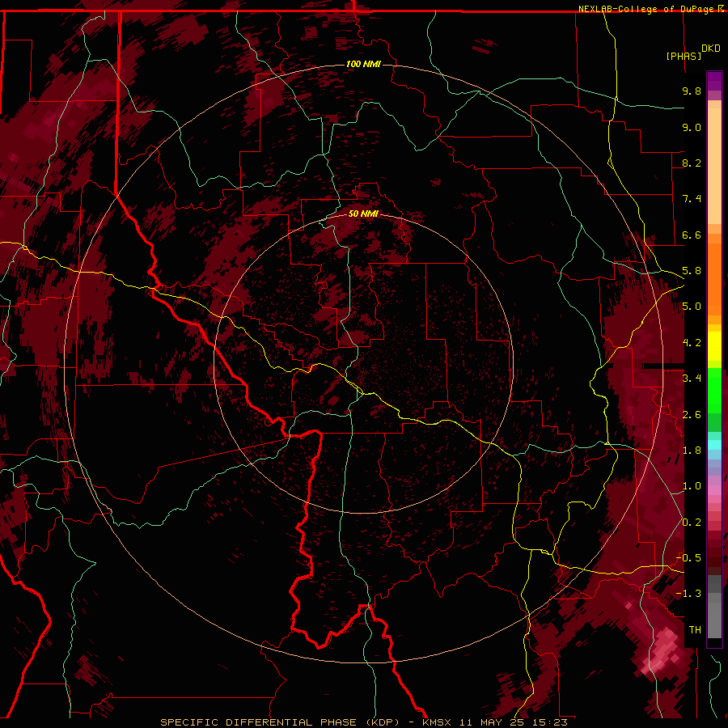Click the 100 NMI range ring label

pyautogui.click(x=363, y=64)
